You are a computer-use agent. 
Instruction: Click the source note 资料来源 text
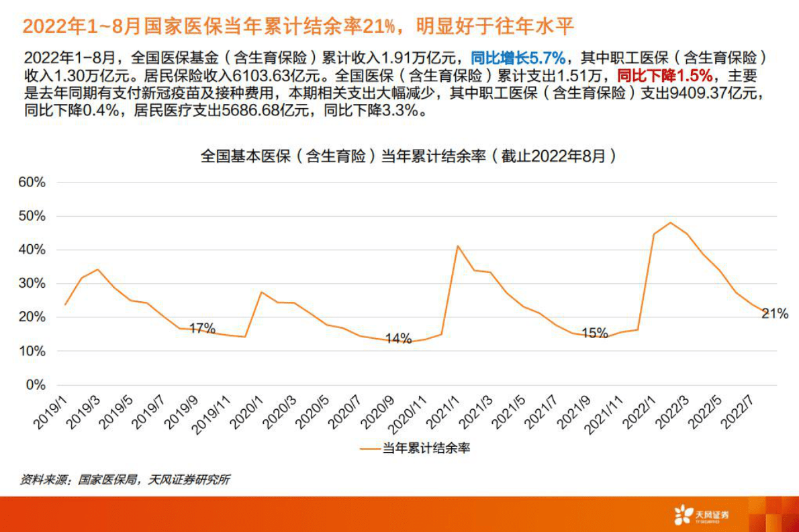[x=126, y=480]
